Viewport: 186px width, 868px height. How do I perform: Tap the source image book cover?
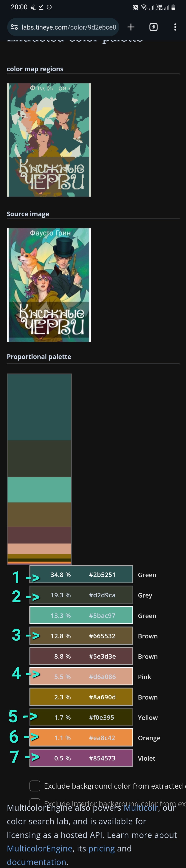click(49, 285)
